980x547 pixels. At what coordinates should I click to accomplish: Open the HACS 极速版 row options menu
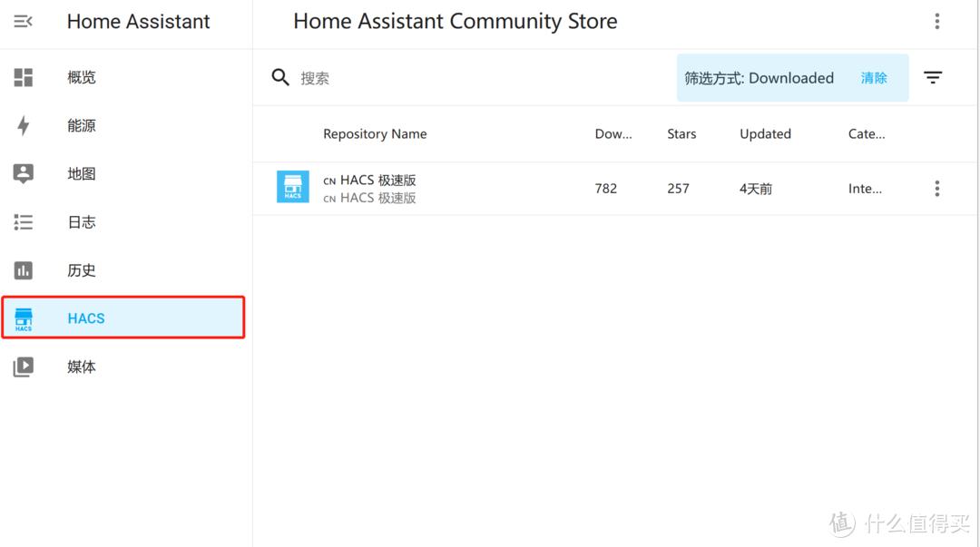(936, 188)
